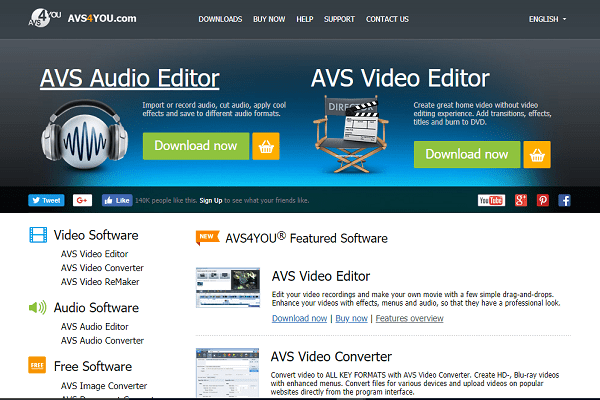This screenshot has height=400, width=600.
Task: Click the AVS4YOU.com site name
Action: point(102,18)
